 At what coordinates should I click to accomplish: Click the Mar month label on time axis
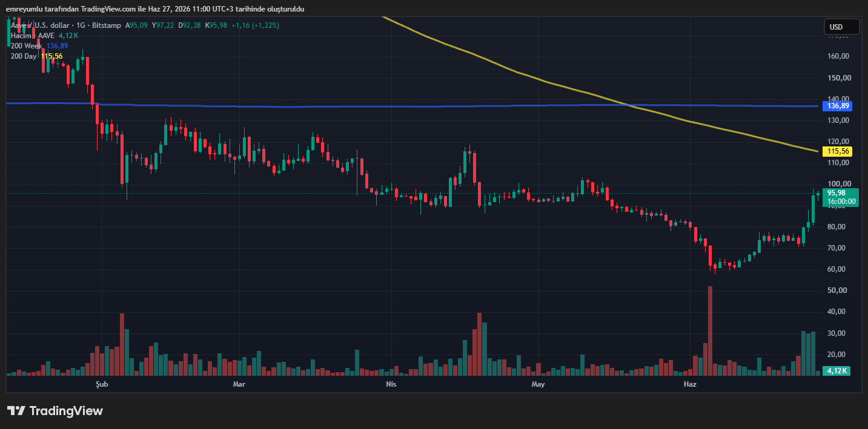pyautogui.click(x=239, y=384)
